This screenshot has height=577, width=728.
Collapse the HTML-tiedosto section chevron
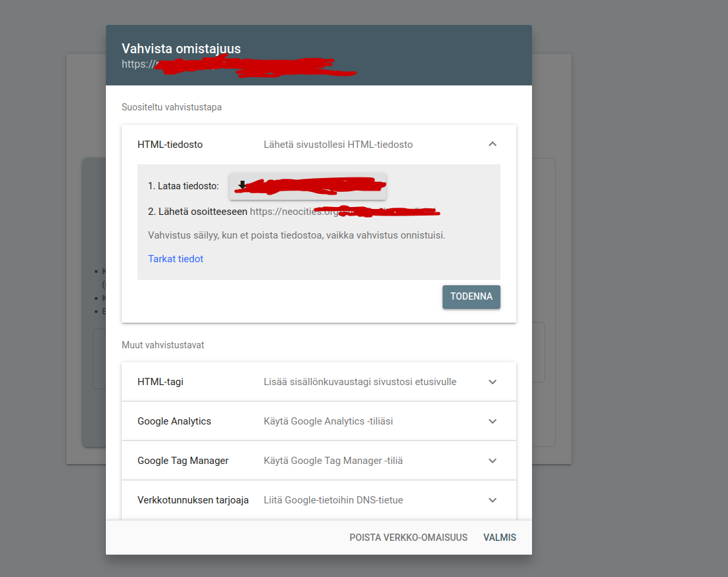pyautogui.click(x=493, y=145)
